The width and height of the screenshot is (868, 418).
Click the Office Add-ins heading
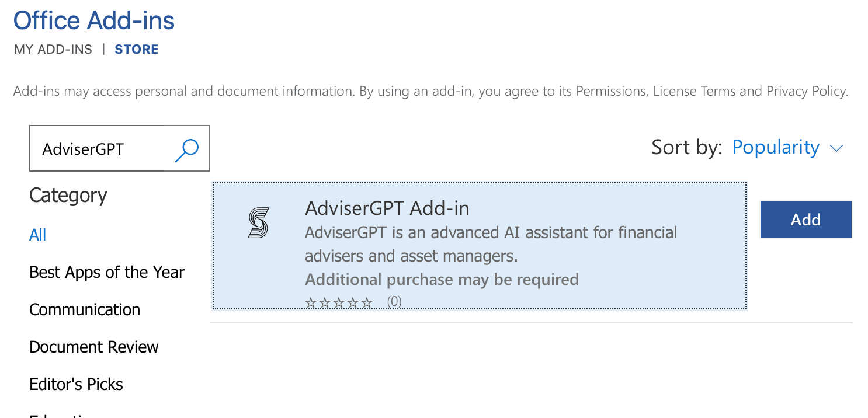pyautogui.click(x=94, y=21)
